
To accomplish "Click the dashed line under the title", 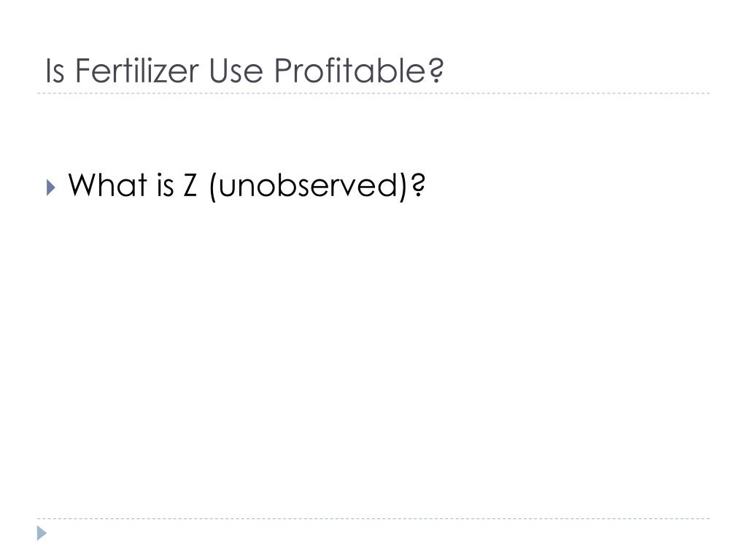I will (x=373, y=93).
